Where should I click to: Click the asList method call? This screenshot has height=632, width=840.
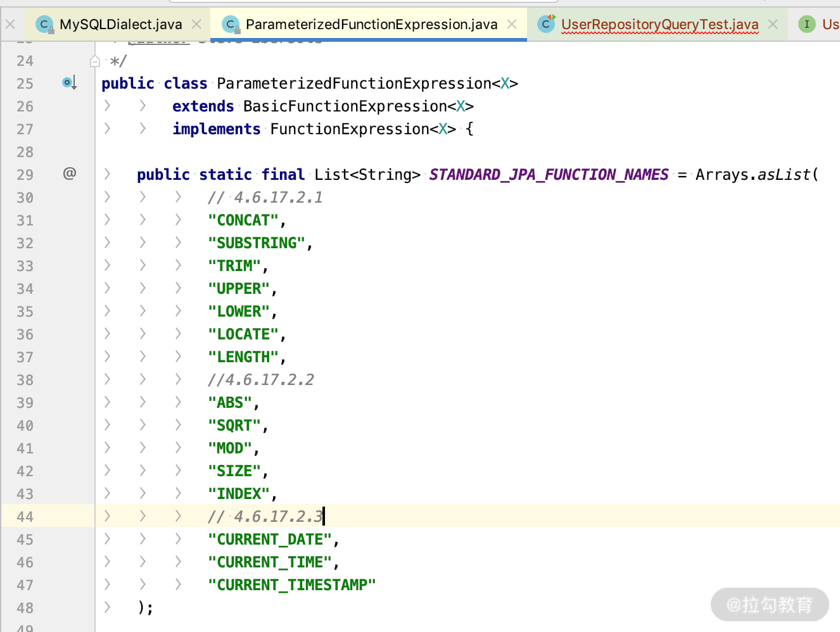point(784,175)
